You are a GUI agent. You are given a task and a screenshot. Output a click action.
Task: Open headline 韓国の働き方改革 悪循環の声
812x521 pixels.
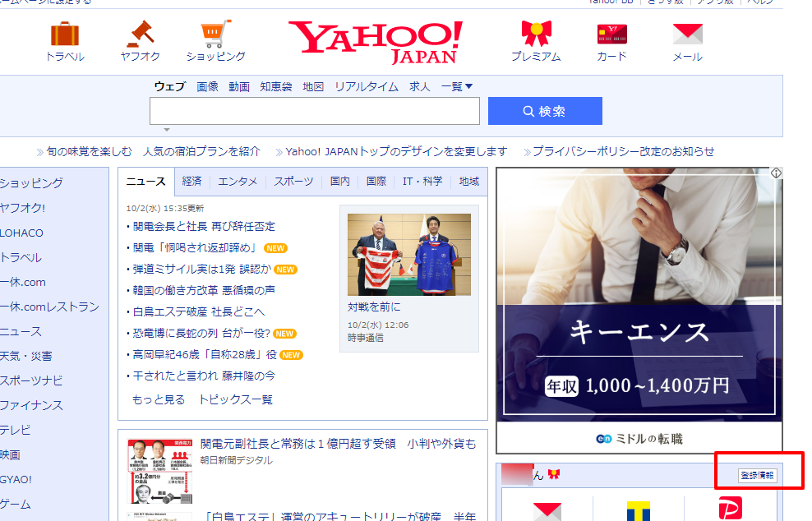pyautogui.click(x=204, y=290)
